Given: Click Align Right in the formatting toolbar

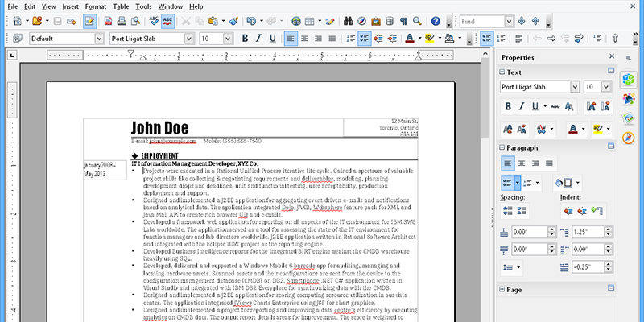Looking at the screenshot, I should point(318,39).
